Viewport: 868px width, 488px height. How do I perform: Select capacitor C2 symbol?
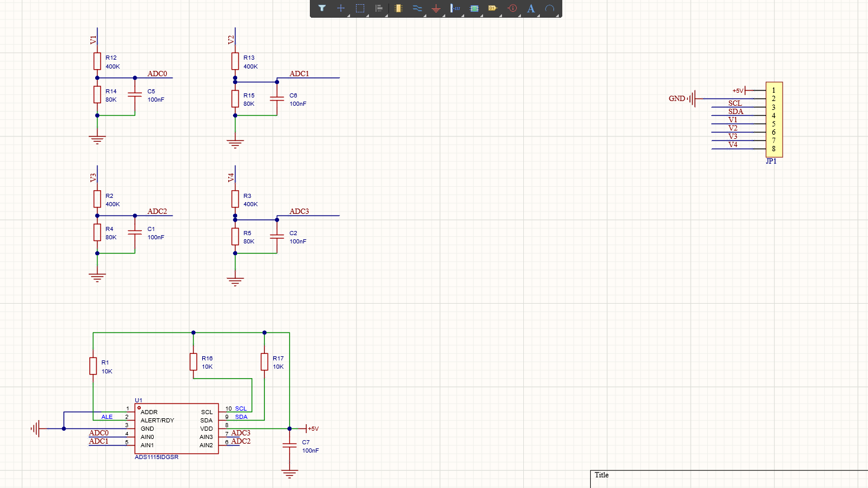click(277, 236)
